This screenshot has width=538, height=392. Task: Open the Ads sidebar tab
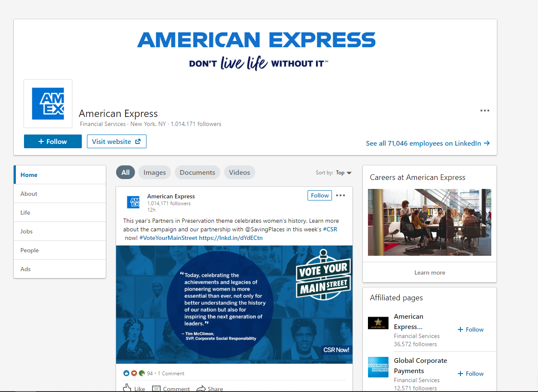60,269
